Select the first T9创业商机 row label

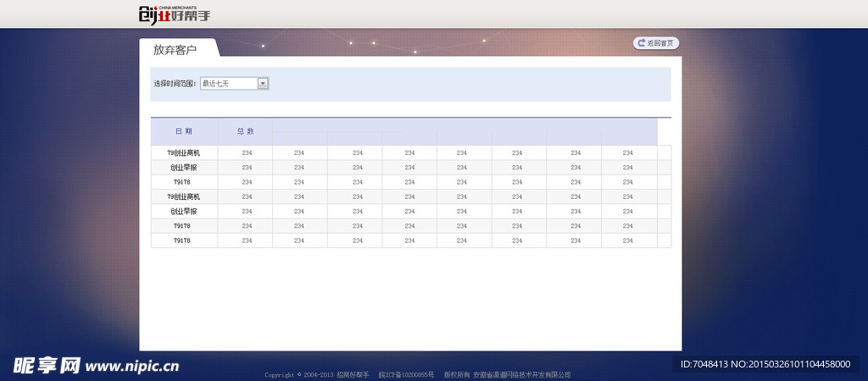(184, 153)
